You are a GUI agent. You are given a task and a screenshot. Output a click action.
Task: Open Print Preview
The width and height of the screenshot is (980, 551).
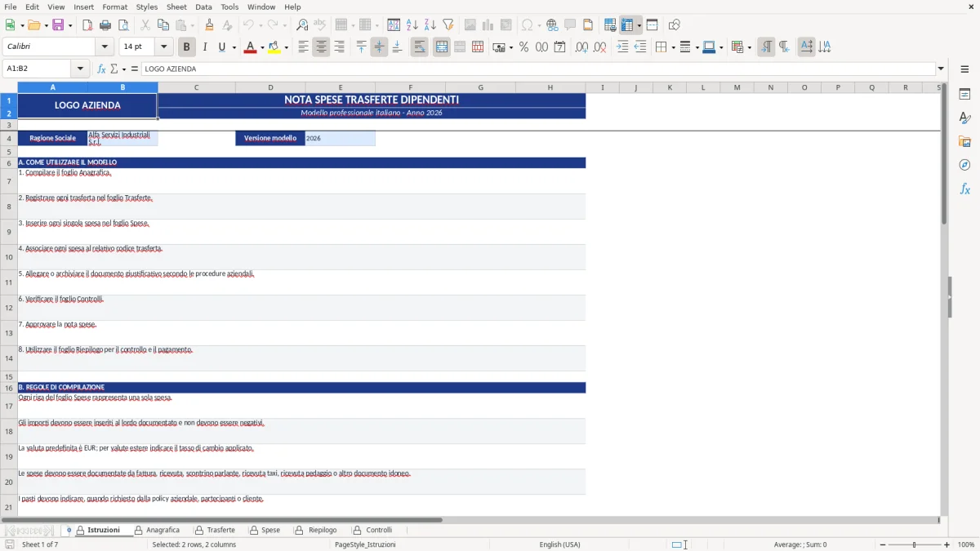(x=122, y=25)
